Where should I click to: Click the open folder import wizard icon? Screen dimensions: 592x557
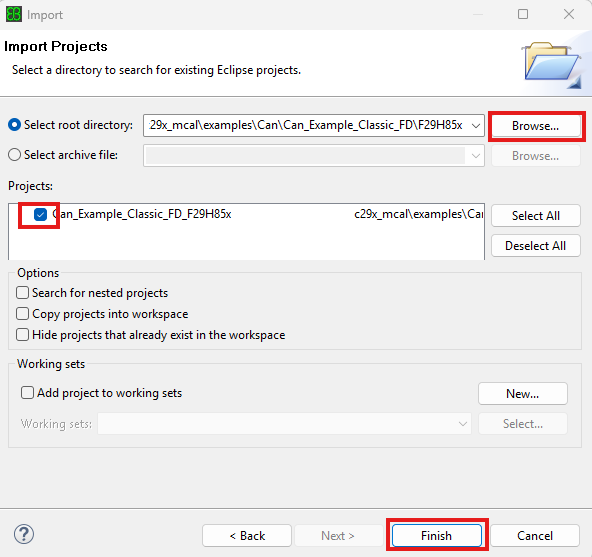(x=552, y=64)
